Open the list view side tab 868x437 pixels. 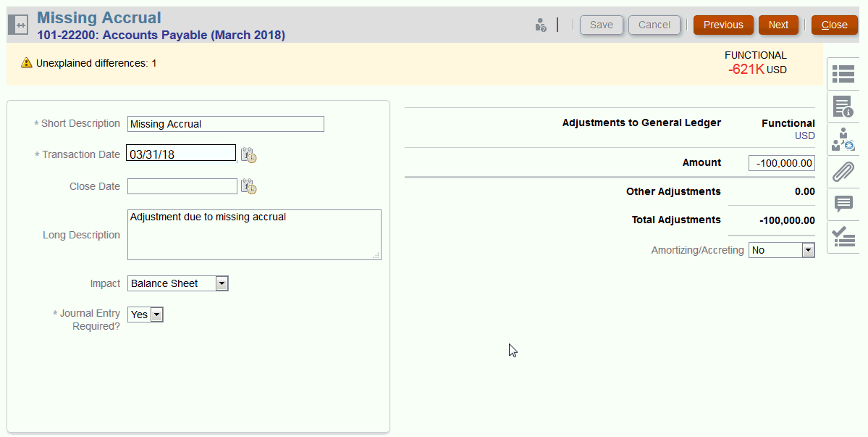tap(843, 74)
